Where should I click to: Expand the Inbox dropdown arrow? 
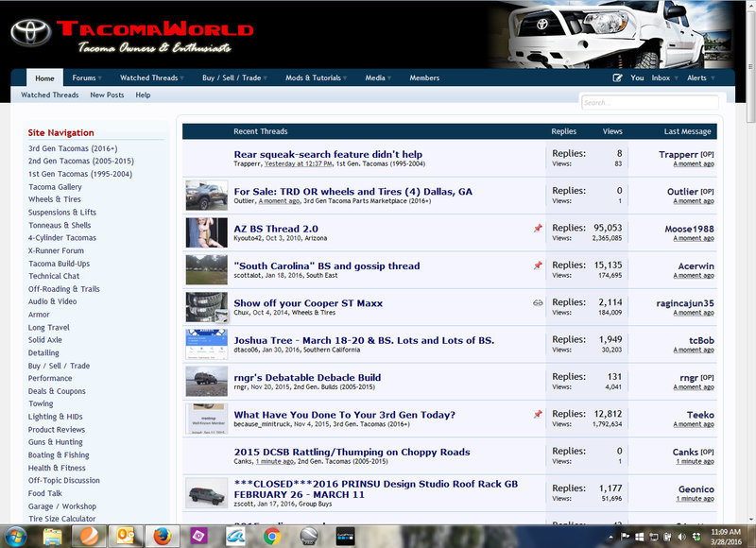[676, 78]
